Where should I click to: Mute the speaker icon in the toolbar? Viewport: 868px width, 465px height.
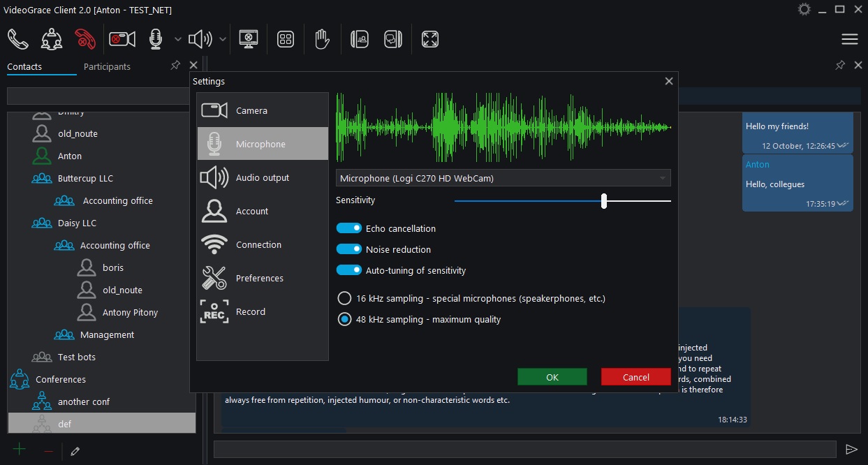click(x=200, y=39)
